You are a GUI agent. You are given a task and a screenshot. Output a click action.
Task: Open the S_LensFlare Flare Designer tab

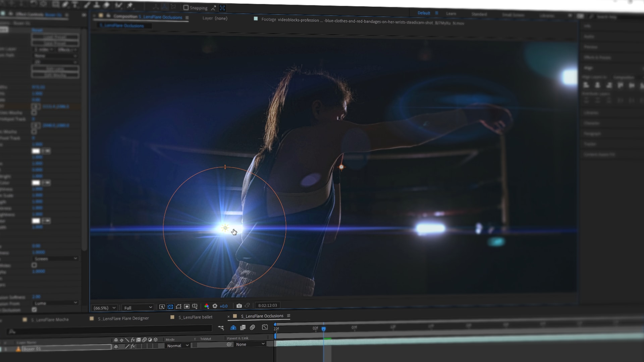(x=123, y=318)
